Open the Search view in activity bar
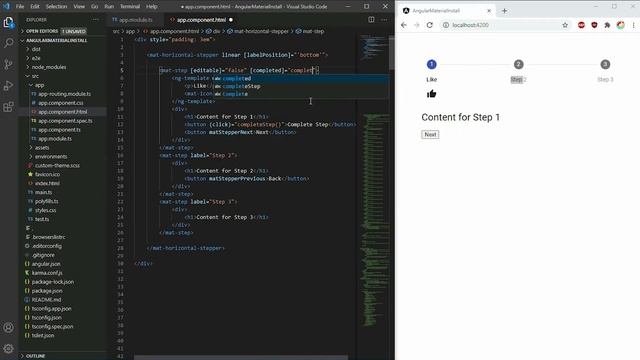Viewport: 640px width, 360px height. pyautogui.click(x=8, y=43)
